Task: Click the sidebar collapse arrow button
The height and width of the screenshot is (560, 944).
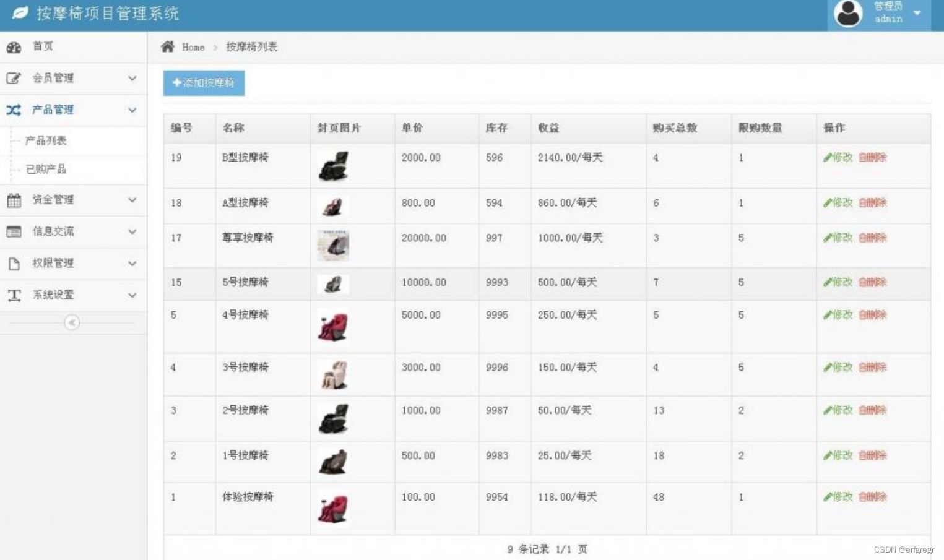Action: click(72, 322)
